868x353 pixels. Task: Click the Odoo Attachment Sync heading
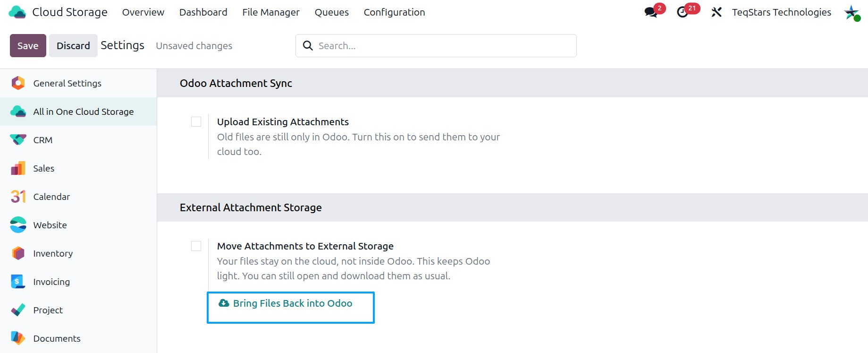click(236, 83)
